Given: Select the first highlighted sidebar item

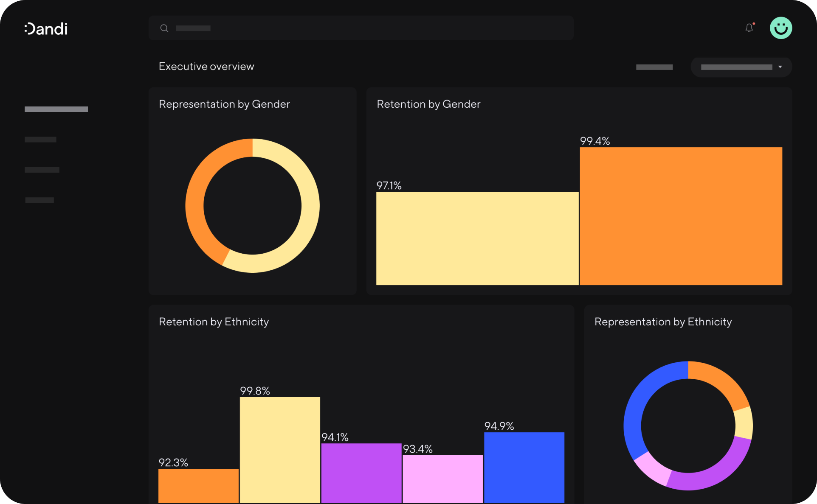Looking at the screenshot, I should point(56,109).
